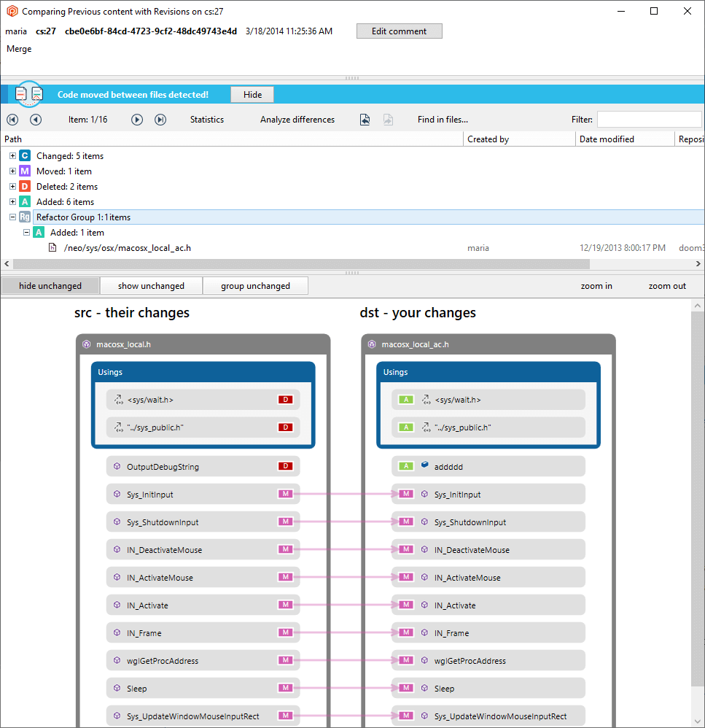Image resolution: width=705 pixels, height=728 pixels.
Task: Click the M badge on src Sys_InitInput
Action: [286, 494]
